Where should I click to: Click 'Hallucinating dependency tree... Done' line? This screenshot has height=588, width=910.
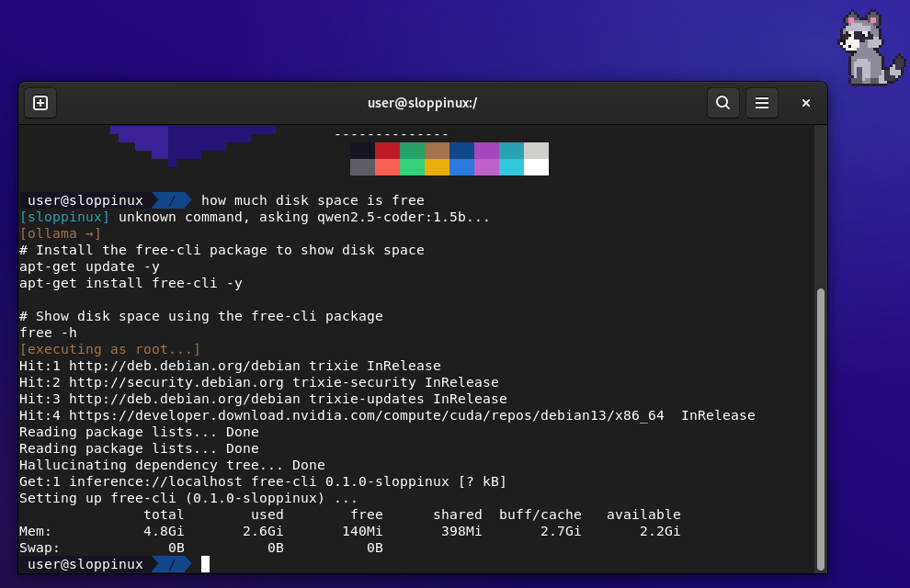click(x=172, y=465)
